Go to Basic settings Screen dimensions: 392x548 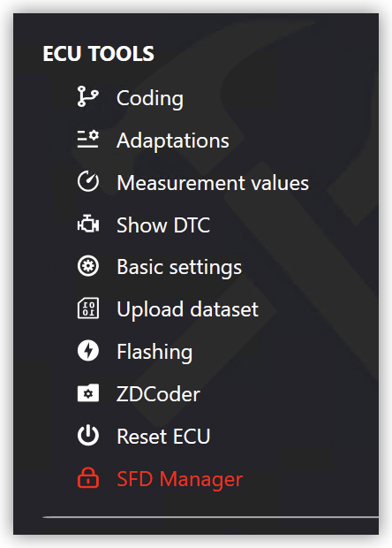[x=179, y=268]
